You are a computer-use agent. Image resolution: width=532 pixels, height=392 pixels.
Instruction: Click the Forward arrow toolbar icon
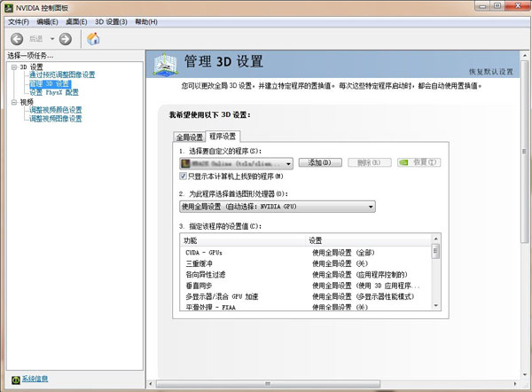pyautogui.click(x=66, y=39)
